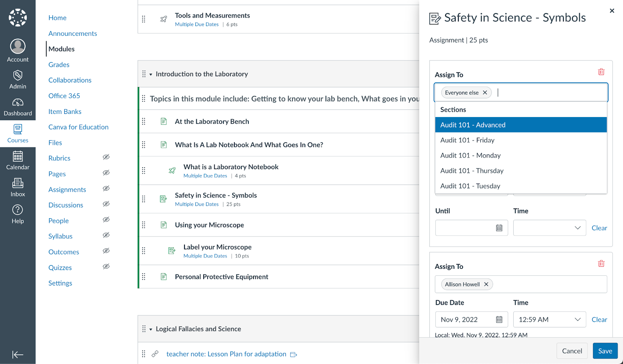Toggle visibility icon next to Rubrics
The width and height of the screenshot is (623, 364).
(106, 157)
